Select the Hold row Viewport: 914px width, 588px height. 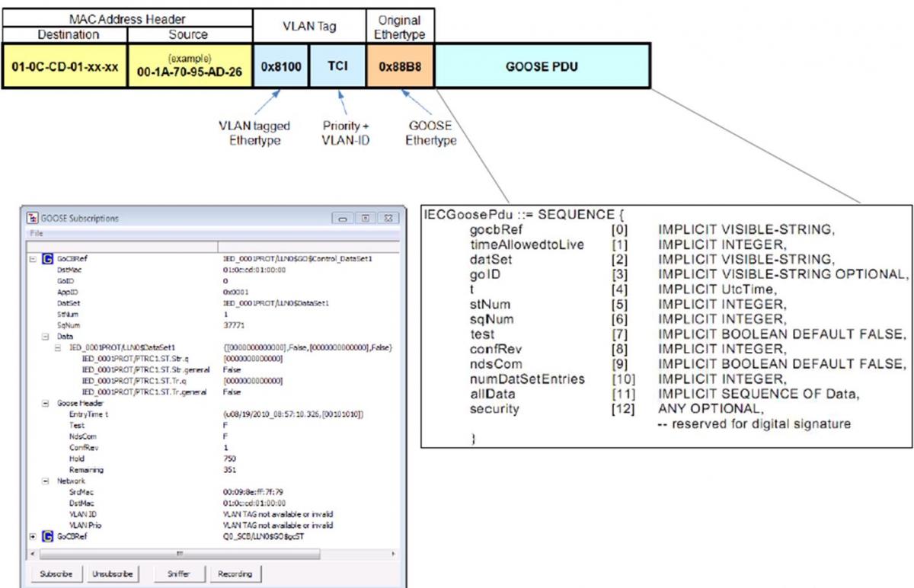click(x=212, y=459)
